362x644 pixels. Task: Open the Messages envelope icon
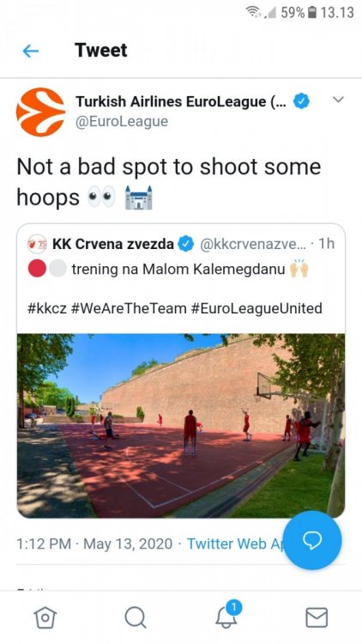point(317,617)
